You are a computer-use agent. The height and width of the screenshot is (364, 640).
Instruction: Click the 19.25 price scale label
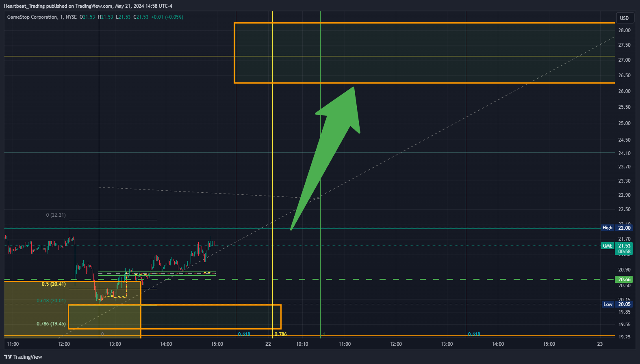click(624, 337)
